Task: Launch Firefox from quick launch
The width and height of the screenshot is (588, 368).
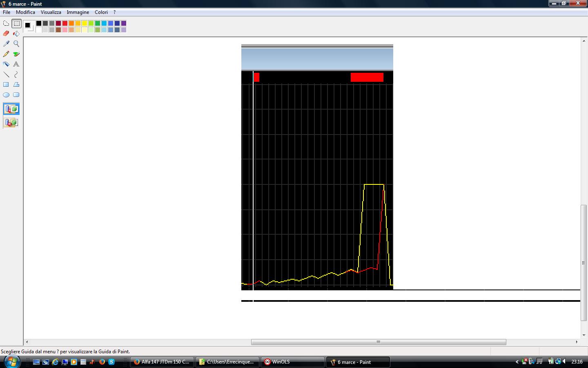Action: point(102,362)
